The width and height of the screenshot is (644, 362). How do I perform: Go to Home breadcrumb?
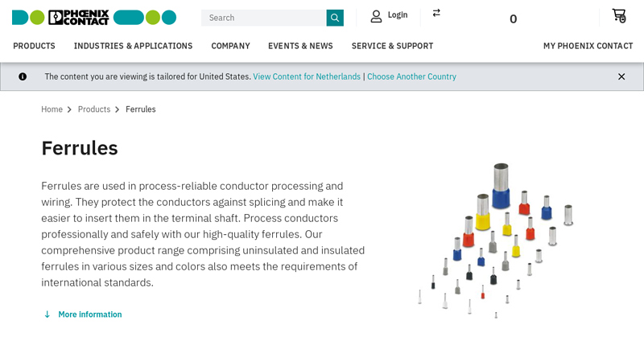52,109
